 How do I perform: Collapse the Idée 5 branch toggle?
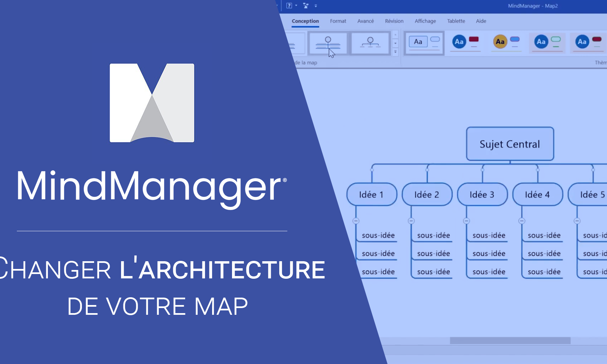tap(577, 221)
